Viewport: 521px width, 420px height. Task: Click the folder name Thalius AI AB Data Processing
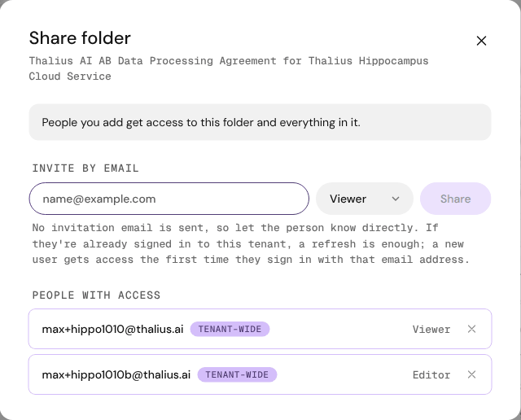pos(229,68)
